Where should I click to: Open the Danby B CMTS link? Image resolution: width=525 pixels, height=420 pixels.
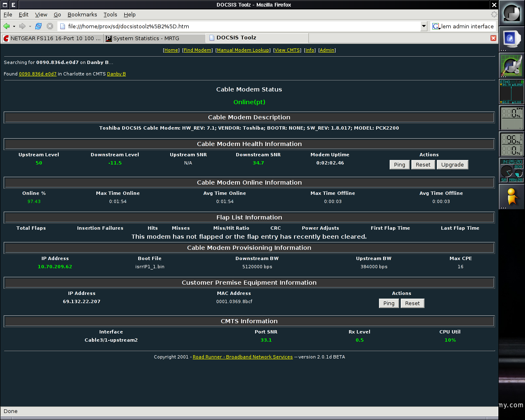coord(116,74)
